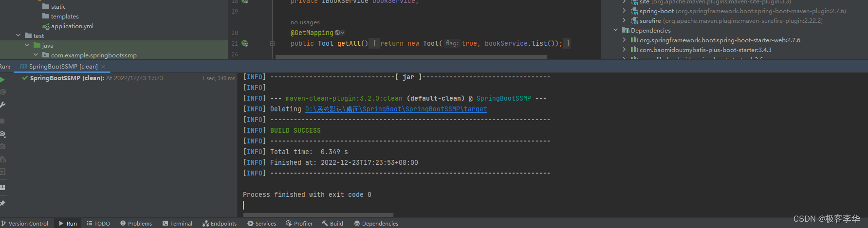
Task: Expand folded getAll method with plus marker
Action: click(x=272, y=43)
